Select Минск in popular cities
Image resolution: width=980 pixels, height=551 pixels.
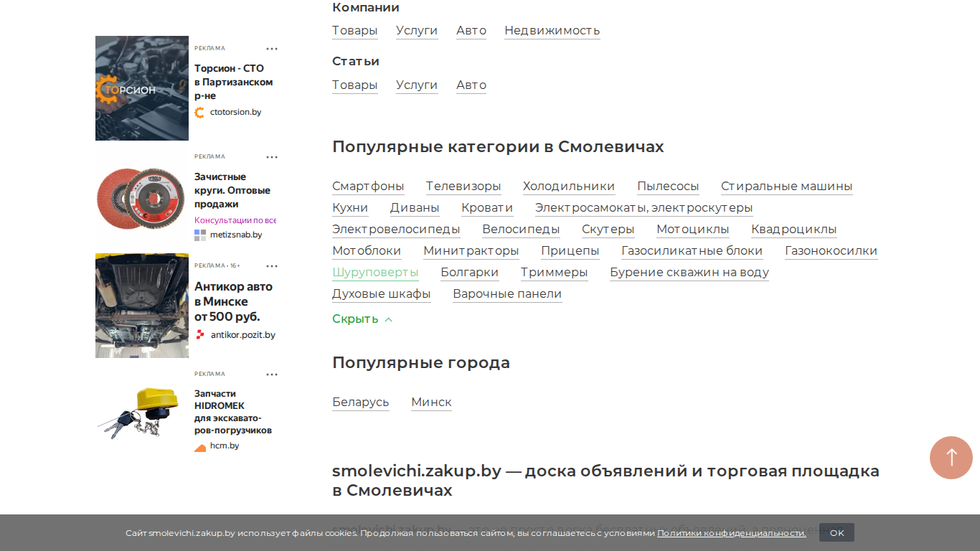(431, 402)
